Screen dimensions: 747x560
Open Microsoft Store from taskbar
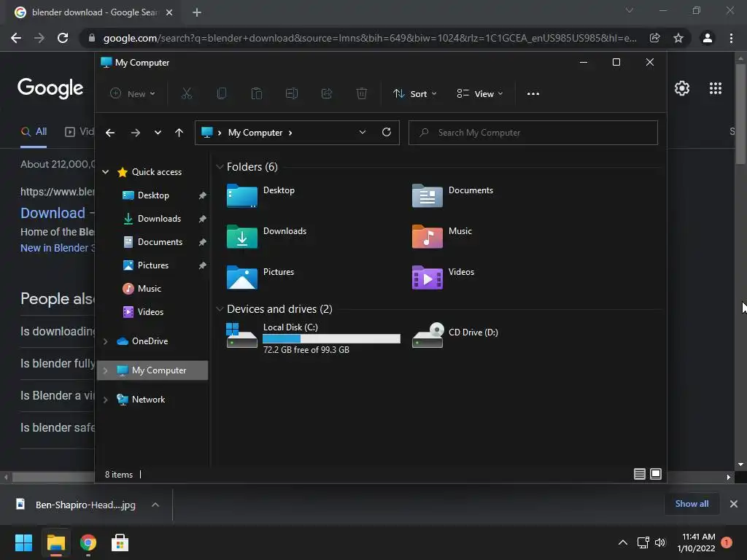click(x=120, y=542)
